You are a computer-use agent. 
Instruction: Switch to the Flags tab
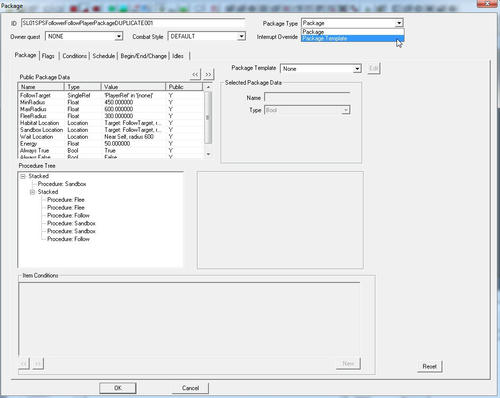pos(48,56)
